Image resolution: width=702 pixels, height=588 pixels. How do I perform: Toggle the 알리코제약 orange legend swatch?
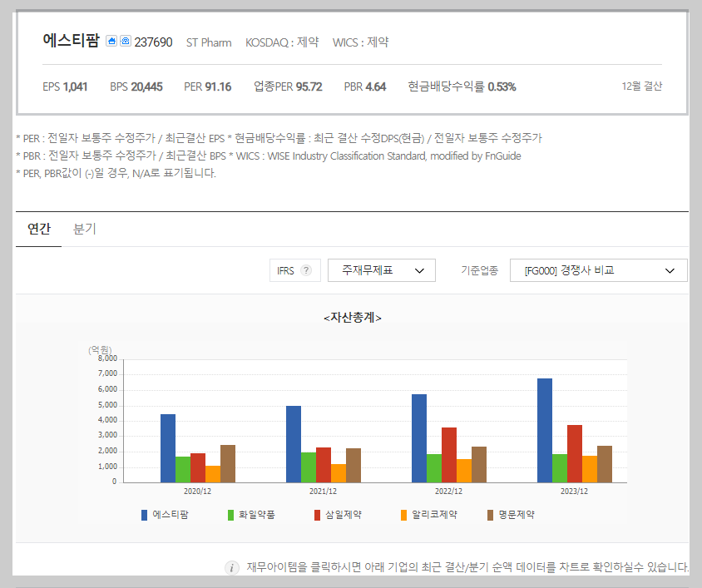(404, 515)
